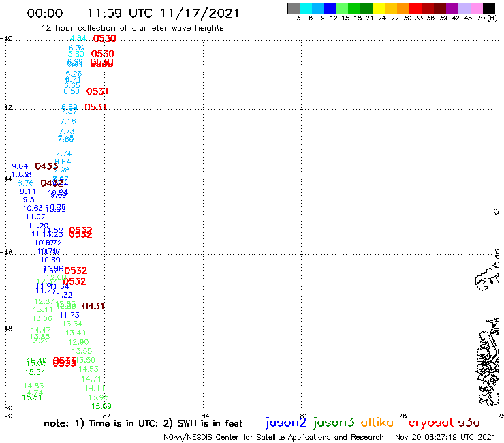Screen dimensions: 504x443
Task: Click the '-48' latitude axis label
Action: 6,329
